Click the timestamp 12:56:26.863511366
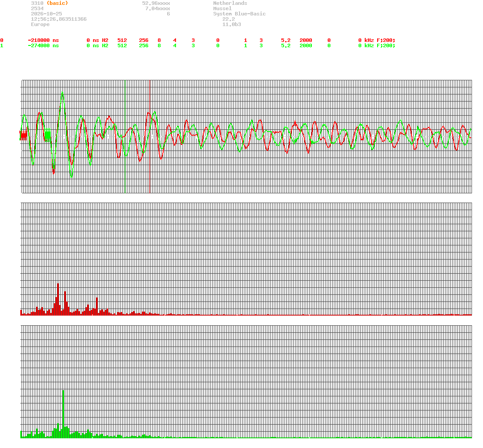Screen dimensions: 483x448 (59, 19)
